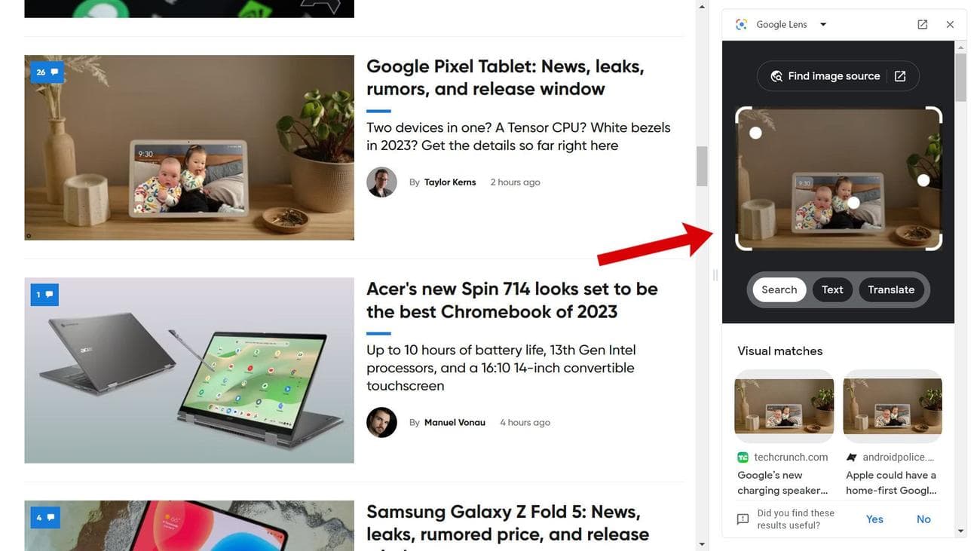This screenshot has width=980, height=551.
Task: Open author Taylor Kerns profile link
Action: [450, 182]
